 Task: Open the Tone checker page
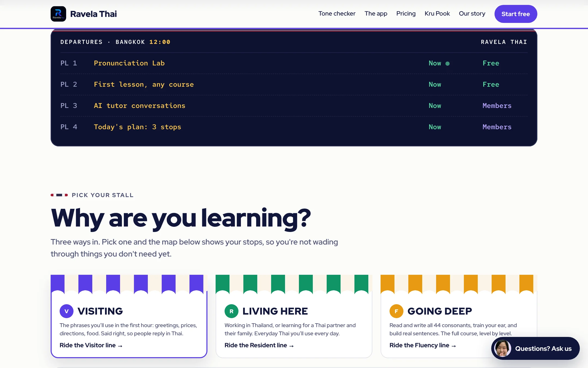coord(337,14)
